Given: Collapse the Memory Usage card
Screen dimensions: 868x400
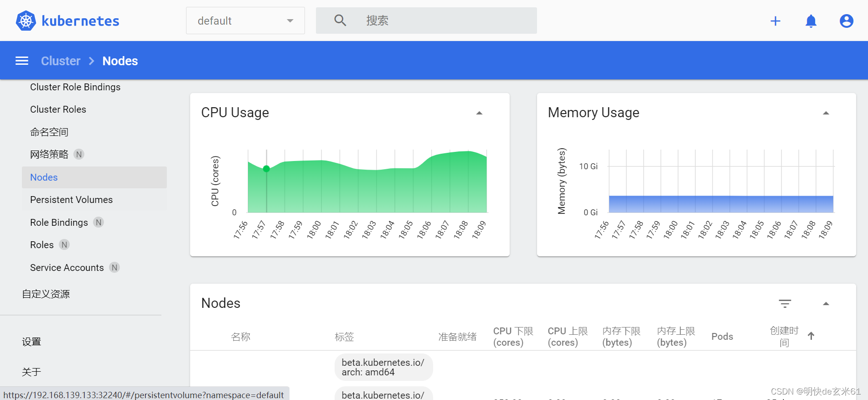Looking at the screenshot, I should coord(826,113).
